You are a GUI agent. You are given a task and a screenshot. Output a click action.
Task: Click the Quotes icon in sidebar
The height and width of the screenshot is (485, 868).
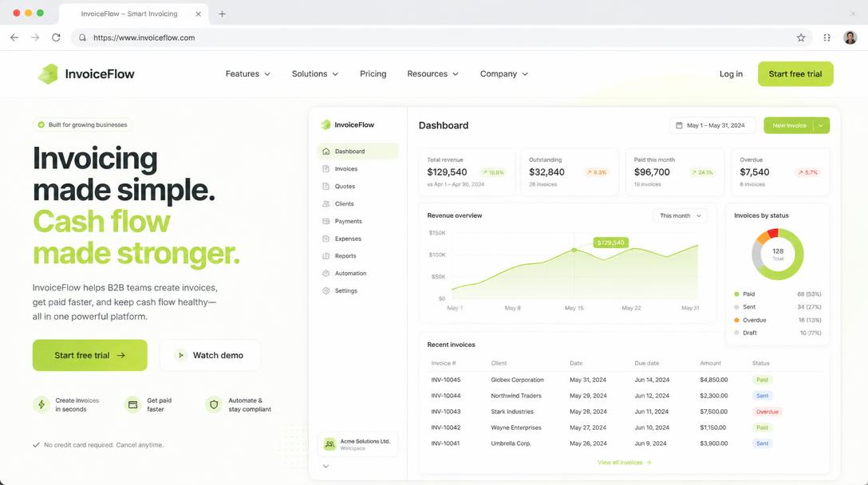325,186
